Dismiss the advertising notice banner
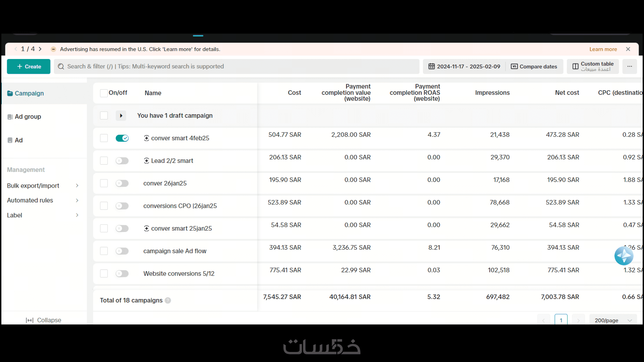 (x=628, y=49)
